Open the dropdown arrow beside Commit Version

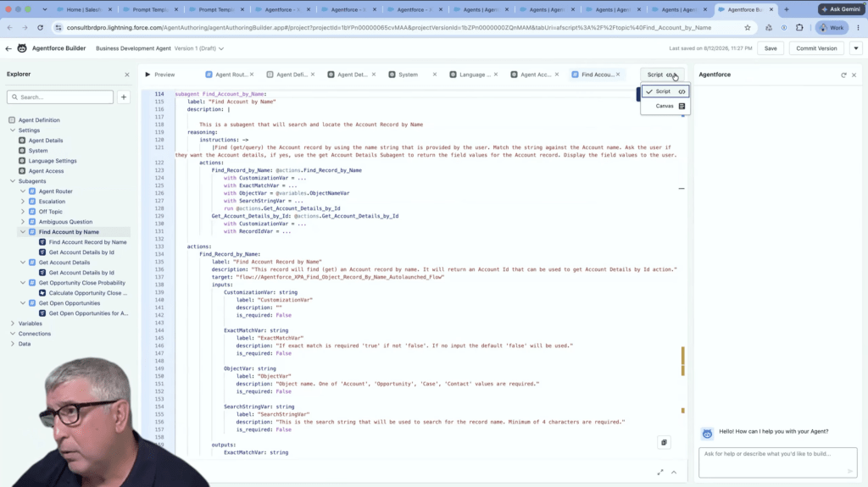tap(856, 49)
